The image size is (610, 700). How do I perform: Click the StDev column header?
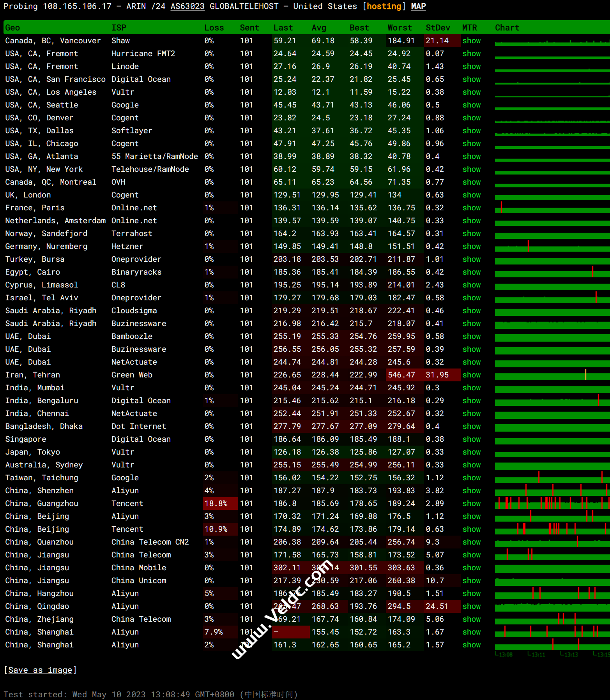pyautogui.click(x=438, y=28)
